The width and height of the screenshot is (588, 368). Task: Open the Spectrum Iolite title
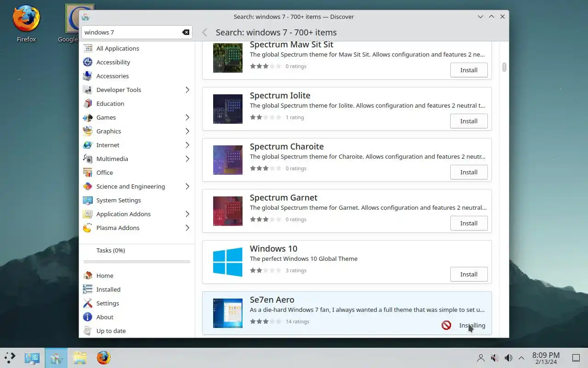click(280, 95)
